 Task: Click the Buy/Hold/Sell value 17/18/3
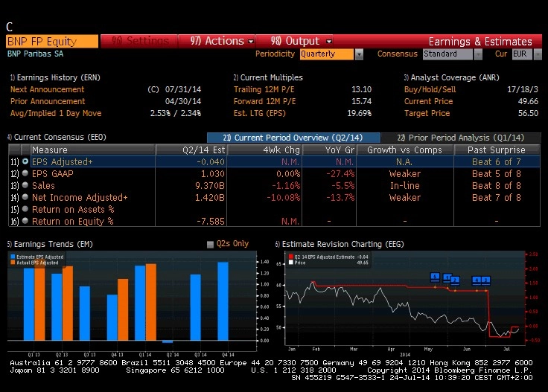click(523, 89)
